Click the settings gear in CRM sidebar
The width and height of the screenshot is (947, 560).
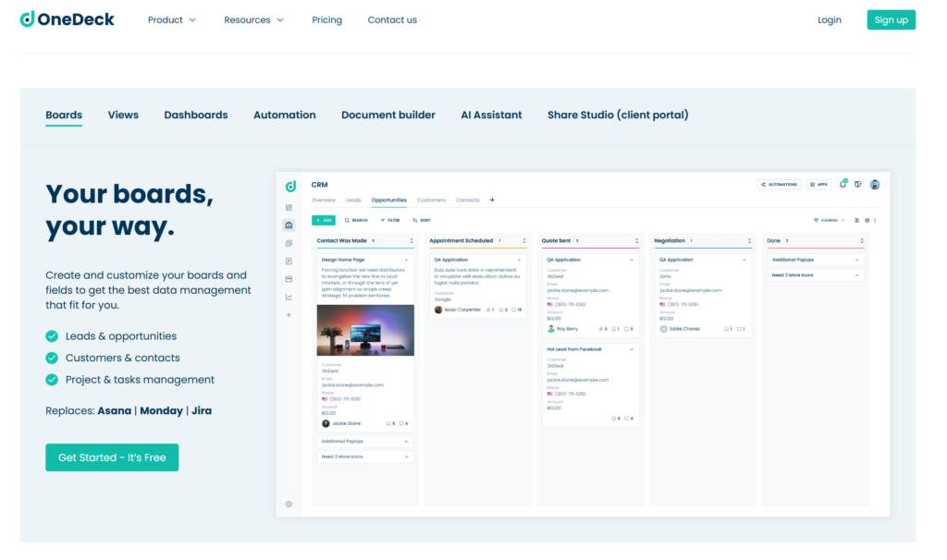[x=289, y=504]
